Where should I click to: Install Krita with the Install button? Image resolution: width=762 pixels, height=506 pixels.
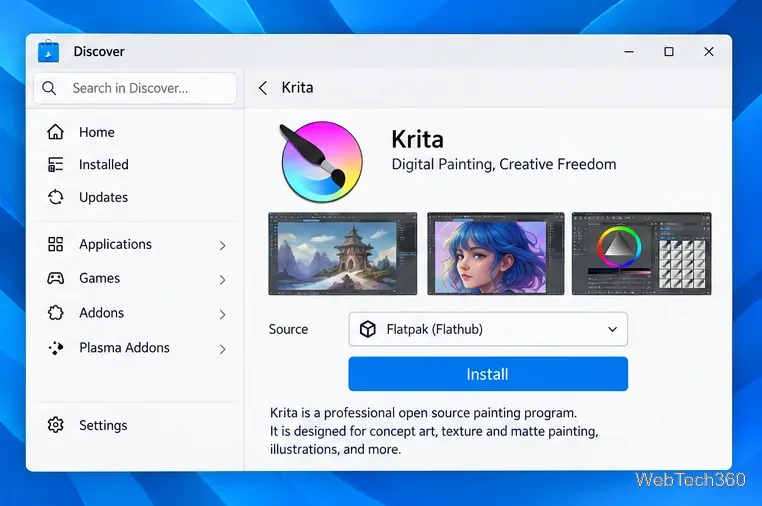click(x=488, y=374)
